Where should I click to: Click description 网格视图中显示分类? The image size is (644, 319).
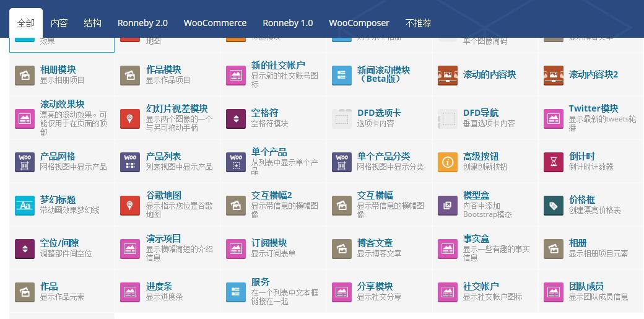(390, 167)
